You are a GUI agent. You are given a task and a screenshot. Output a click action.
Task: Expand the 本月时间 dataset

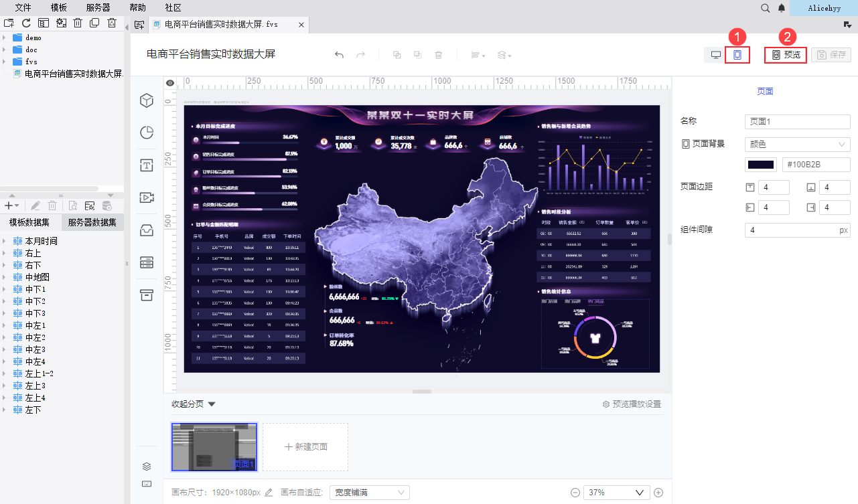[4, 241]
